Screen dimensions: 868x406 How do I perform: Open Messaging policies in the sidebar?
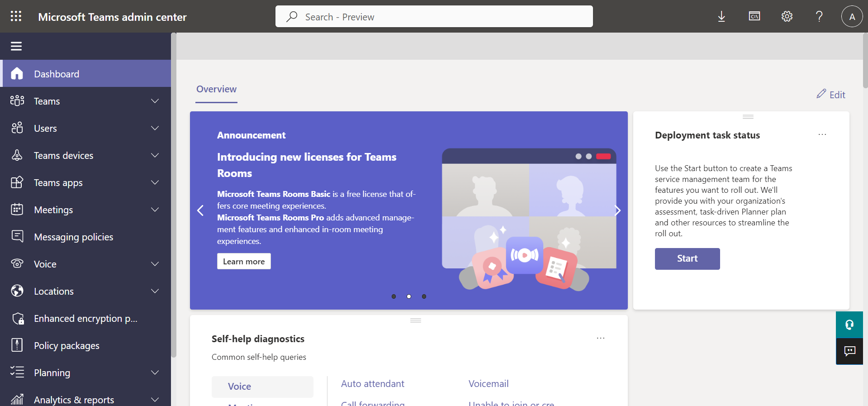tap(85, 236)
